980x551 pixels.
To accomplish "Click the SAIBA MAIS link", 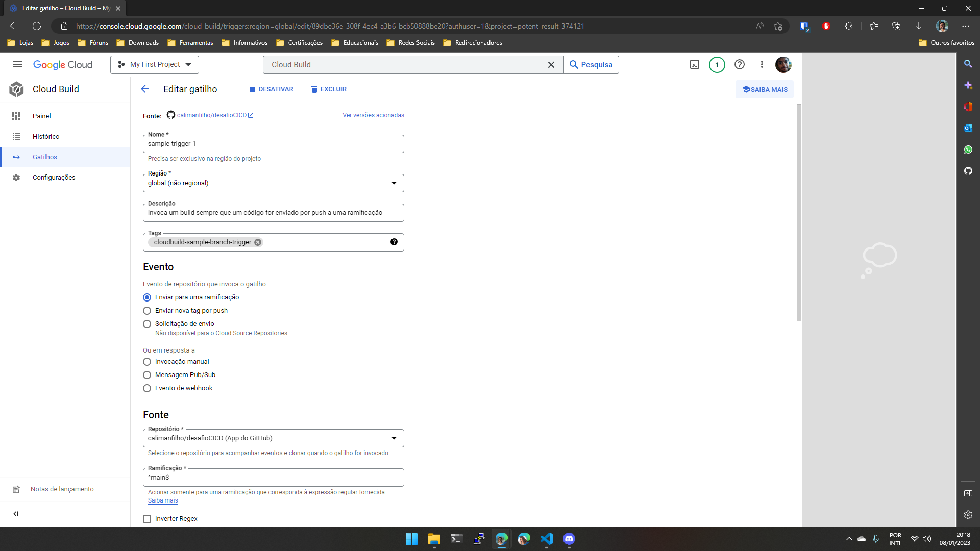I will click(x=765, y=89).
